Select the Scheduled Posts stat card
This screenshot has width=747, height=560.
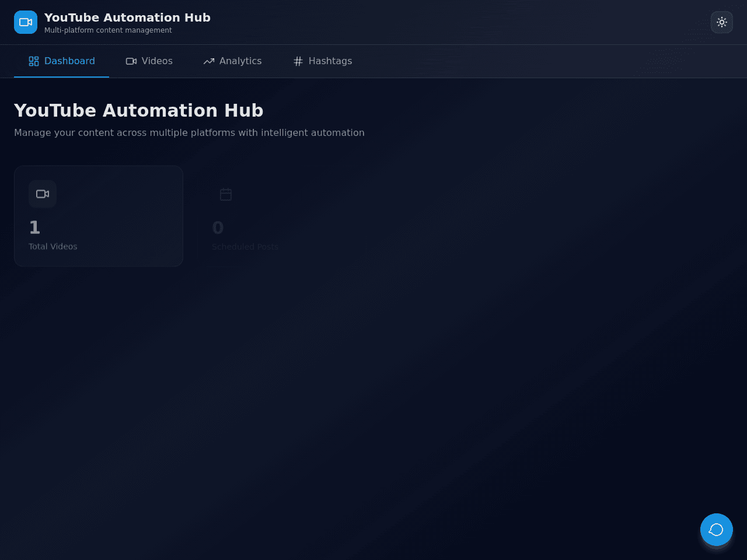(282, 216)
